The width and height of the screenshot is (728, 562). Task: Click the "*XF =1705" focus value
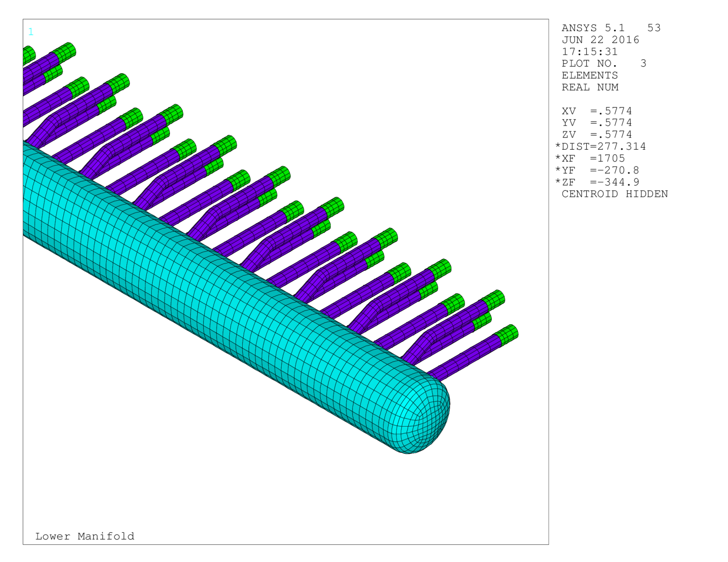590,159
